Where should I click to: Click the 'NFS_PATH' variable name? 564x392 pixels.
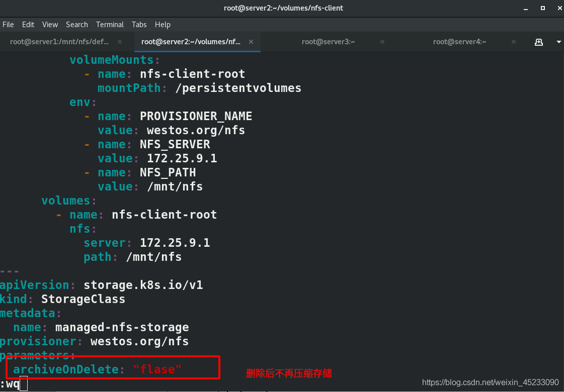[x=168, y=172]
